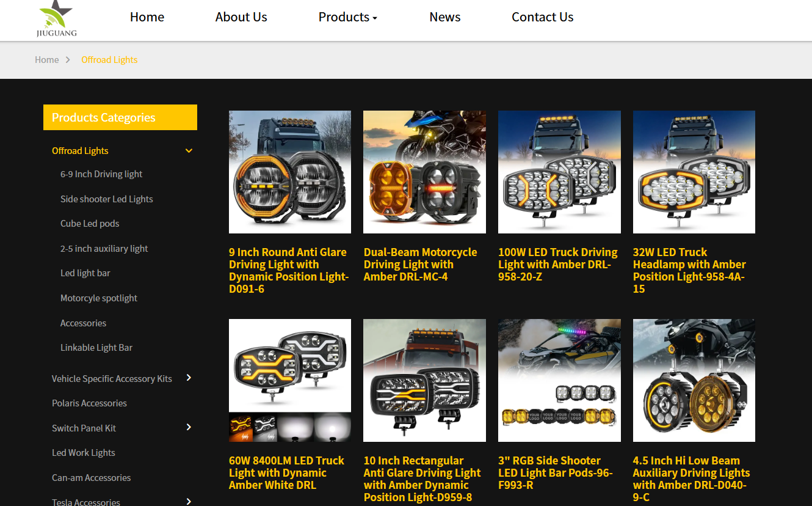812x506 pixels.
Task: Expand Vehicle Specific Accessory Kits category
Action: (189, 378)
